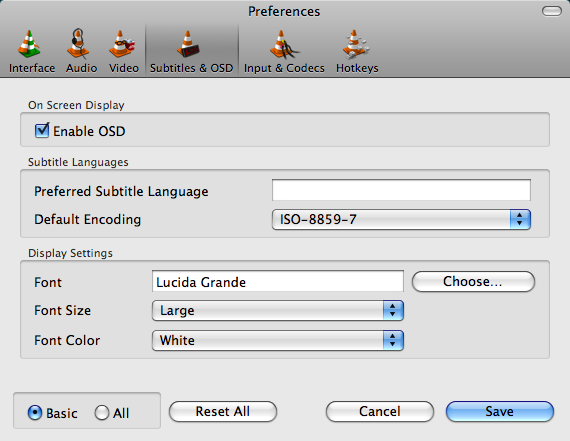Click the Preferred Subtitle Language field
This screenshot has height=441, width=570.
point(401,190)
